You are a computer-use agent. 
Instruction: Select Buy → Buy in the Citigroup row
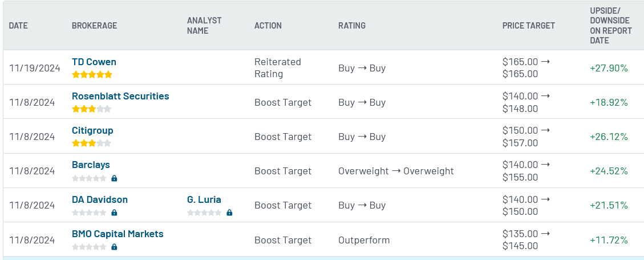click(362, 137)
